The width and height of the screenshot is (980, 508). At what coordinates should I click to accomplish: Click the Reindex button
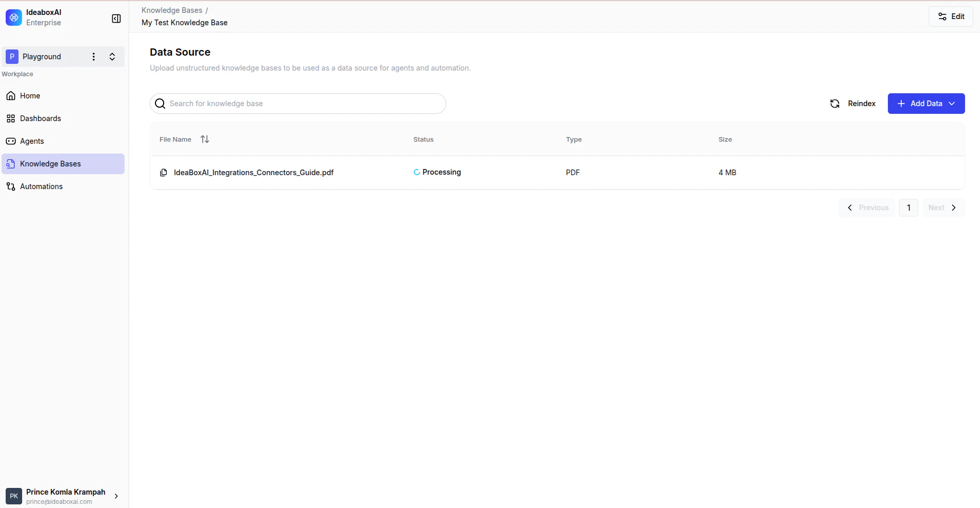tap(853, 104)
